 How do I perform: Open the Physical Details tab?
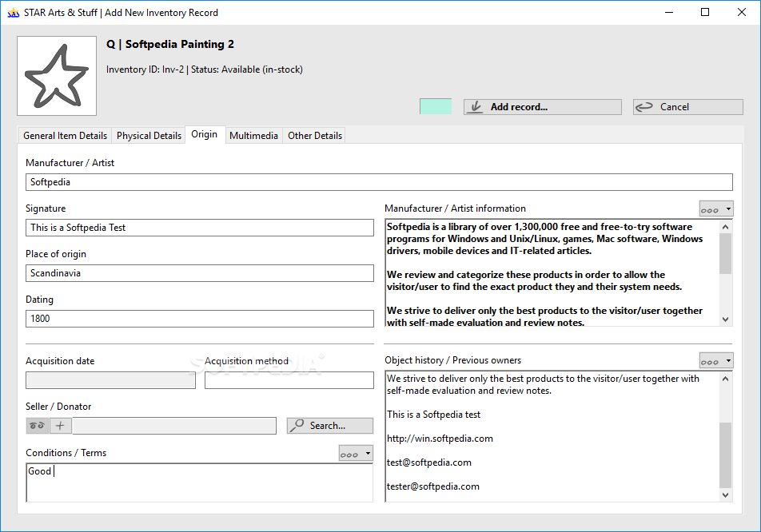click(x=149, y=136)
